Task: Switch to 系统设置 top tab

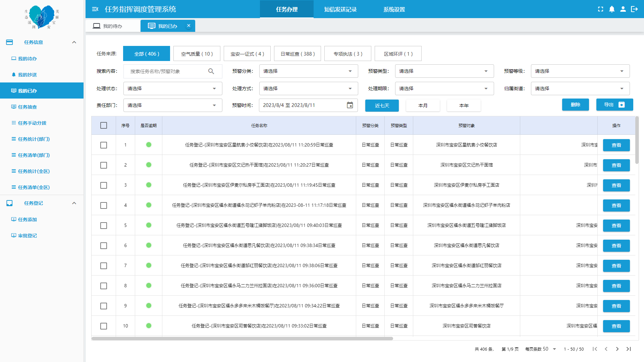Action: point(394,9)
